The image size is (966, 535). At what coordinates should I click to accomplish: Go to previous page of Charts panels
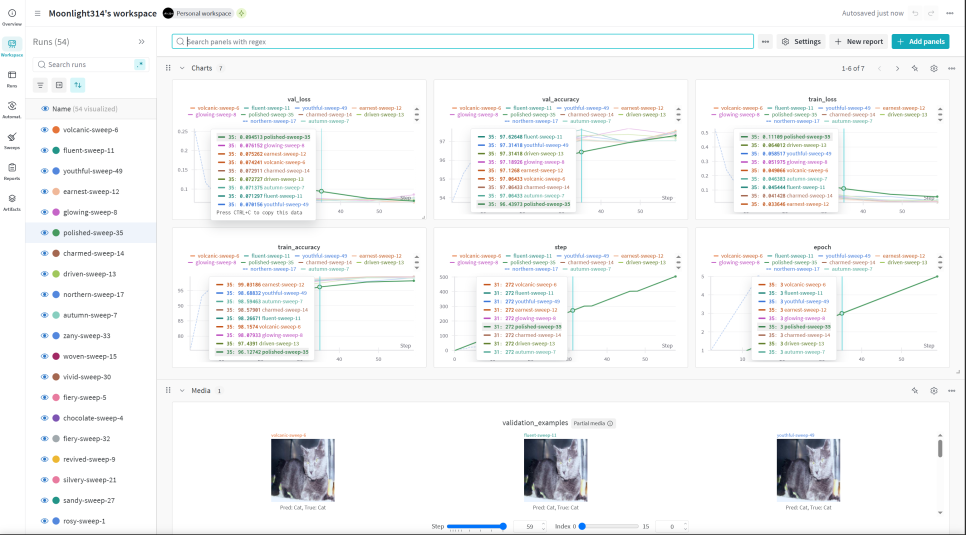(879, 68)
